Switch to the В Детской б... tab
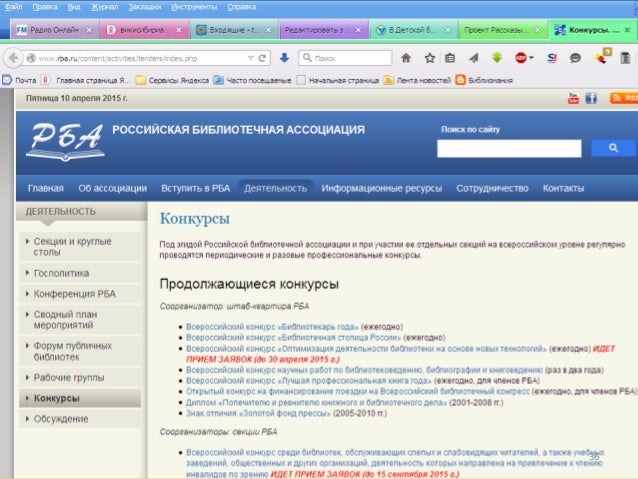Screen dimensions: 638x479 pos(414,30)
